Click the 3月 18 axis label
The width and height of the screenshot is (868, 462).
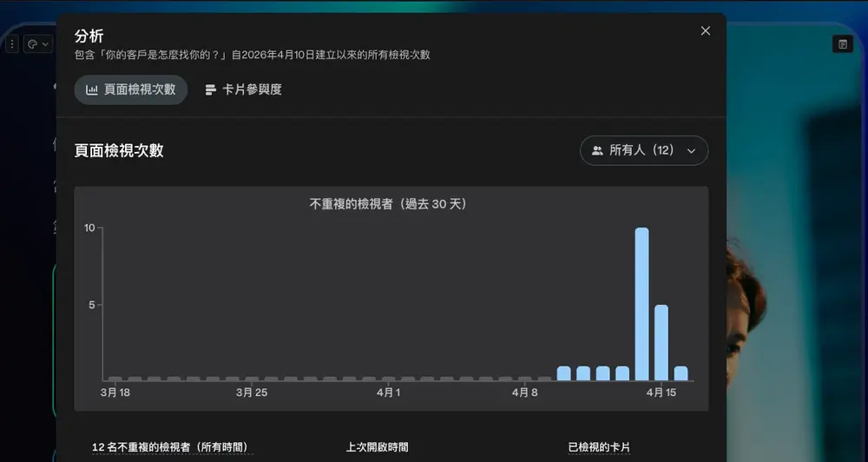[x=115, y=393]
